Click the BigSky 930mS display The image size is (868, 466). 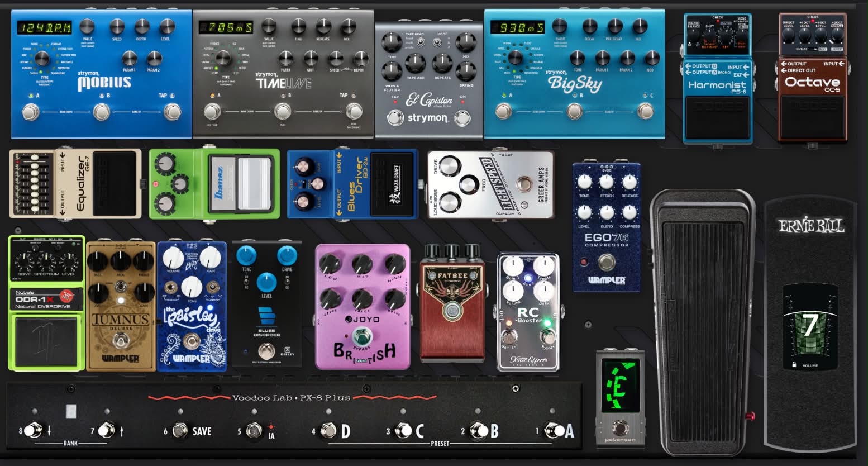point(517,27)
